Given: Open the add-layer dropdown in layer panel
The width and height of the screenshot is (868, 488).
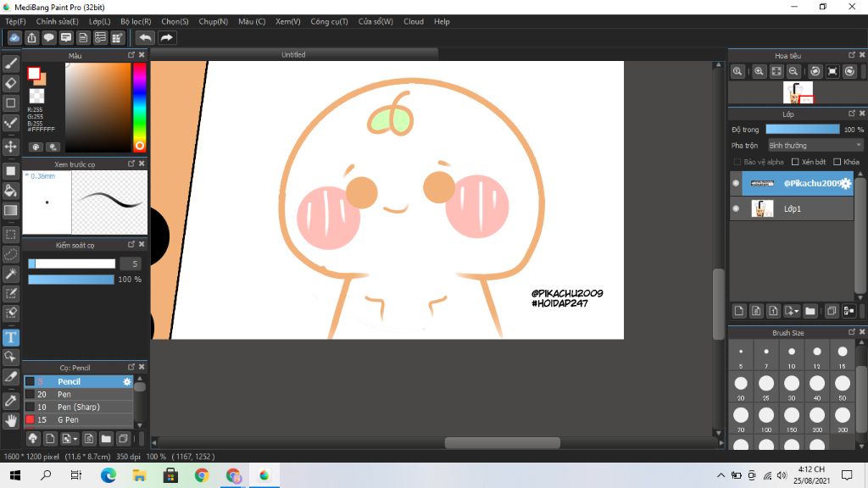Looking at the screenshot, I should [792, 311].
